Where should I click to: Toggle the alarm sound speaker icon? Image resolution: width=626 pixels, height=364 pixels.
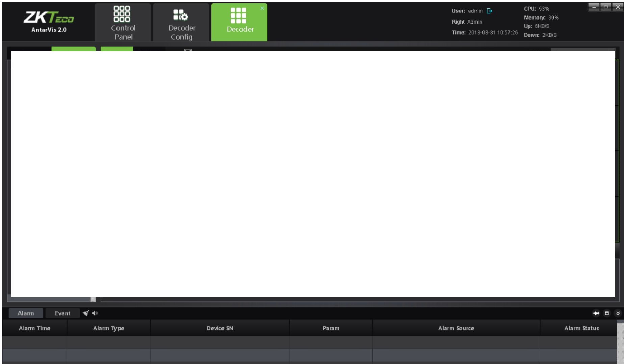[95, 313]
